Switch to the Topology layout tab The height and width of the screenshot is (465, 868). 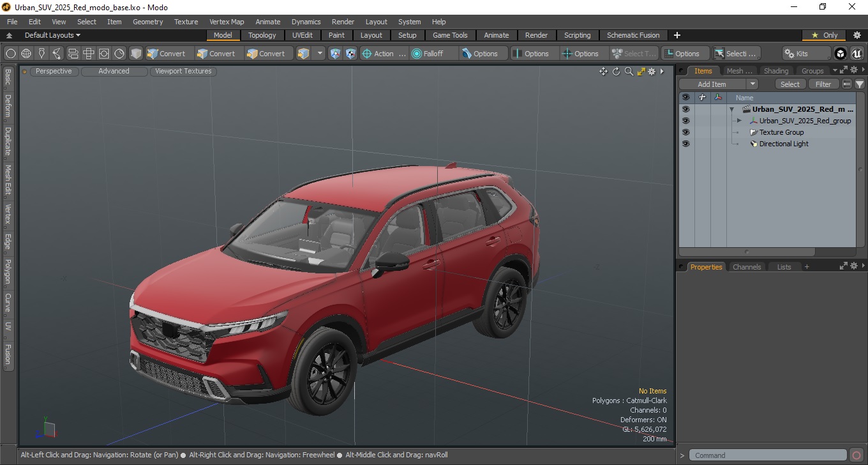point(262,35)
